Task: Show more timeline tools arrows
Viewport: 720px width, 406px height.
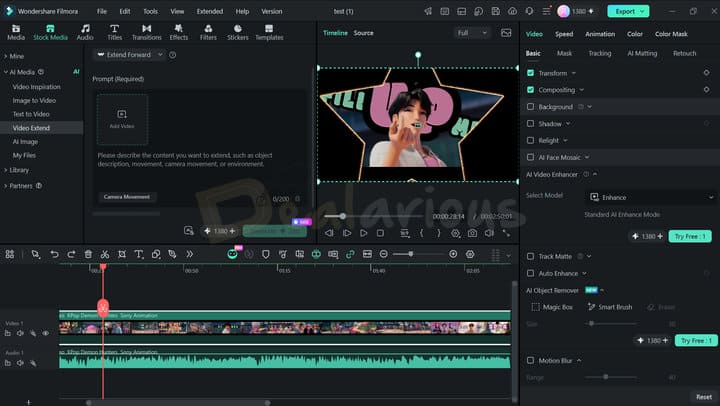Action: pyautogui.click(x=190, y=254)
